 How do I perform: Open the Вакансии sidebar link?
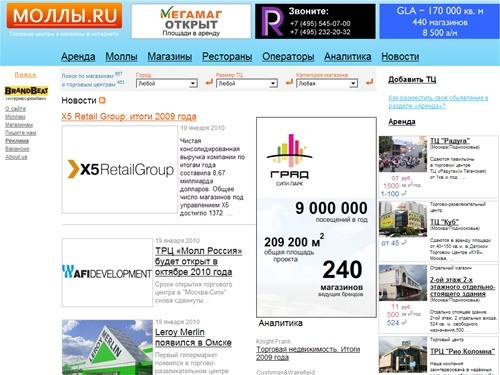pyautogui.click(x=17, y=149)
